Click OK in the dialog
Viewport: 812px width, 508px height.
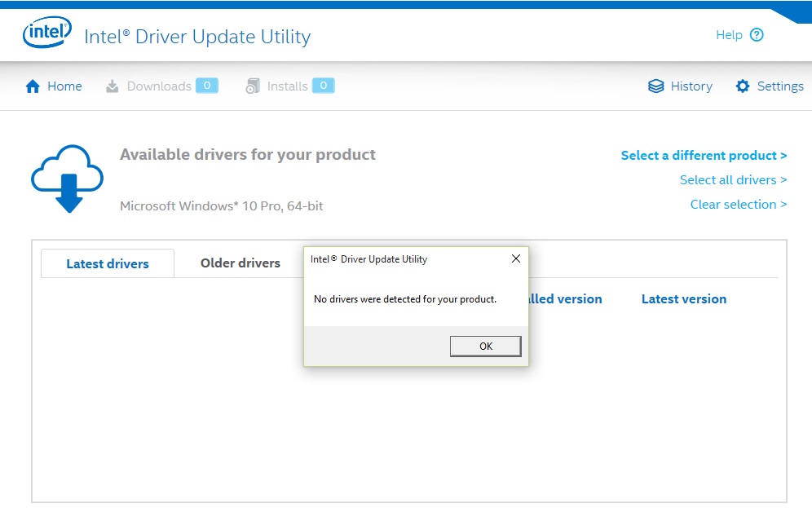coord(486,347)
